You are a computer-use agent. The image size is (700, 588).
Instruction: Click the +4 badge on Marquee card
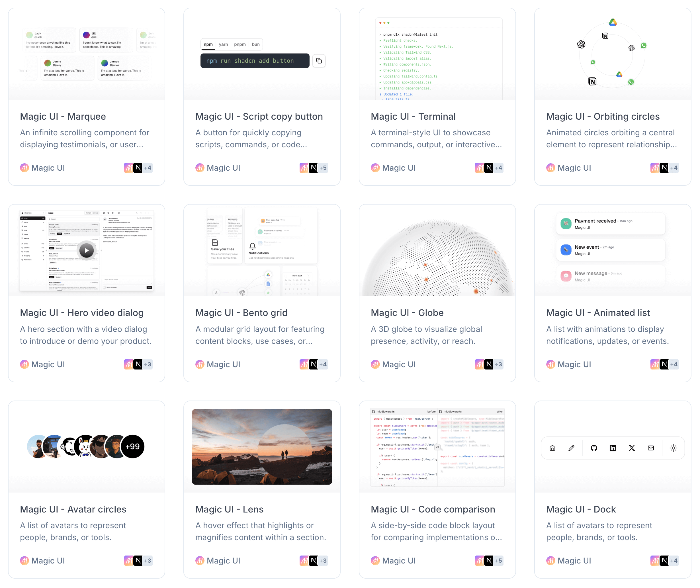147,168
